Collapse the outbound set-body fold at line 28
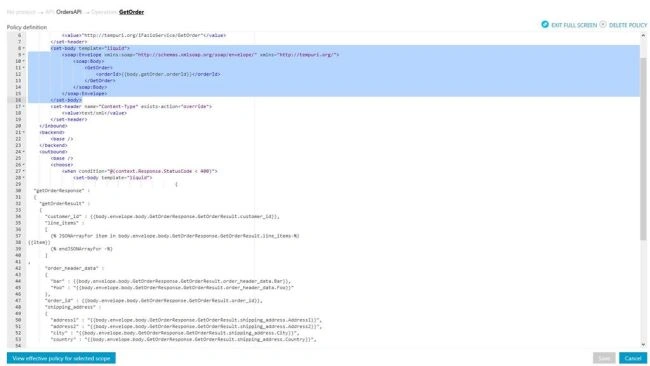This screenshot has width=650, height=366. point(24,177)
